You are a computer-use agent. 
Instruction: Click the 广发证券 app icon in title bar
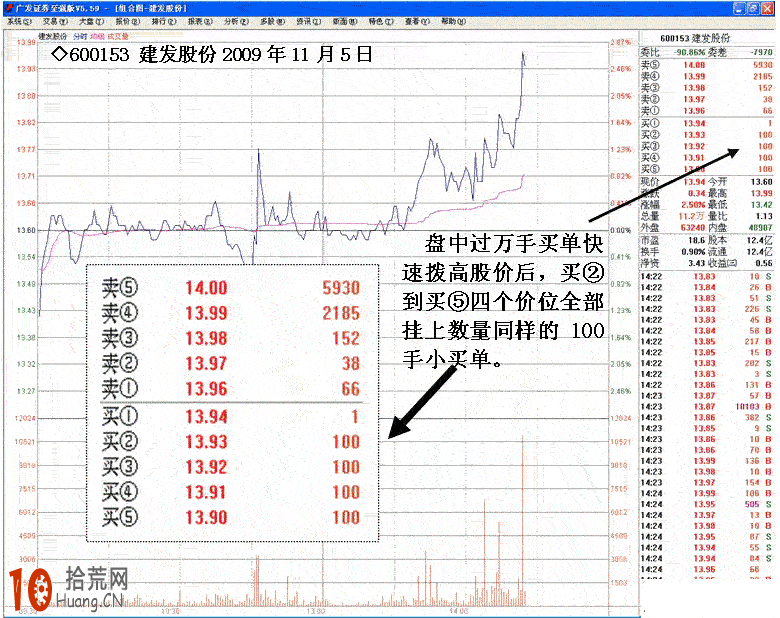[9, 8]
